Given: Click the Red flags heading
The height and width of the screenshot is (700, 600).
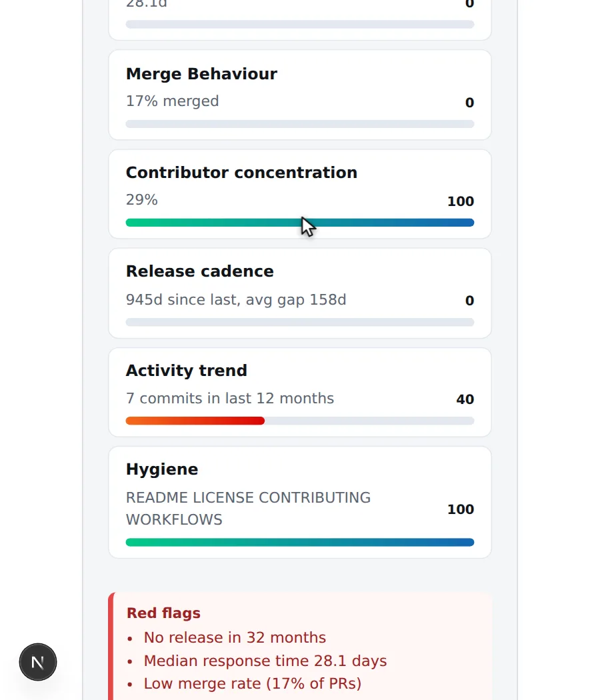Looking at the screenshot, I should click(x=163, y=613).
